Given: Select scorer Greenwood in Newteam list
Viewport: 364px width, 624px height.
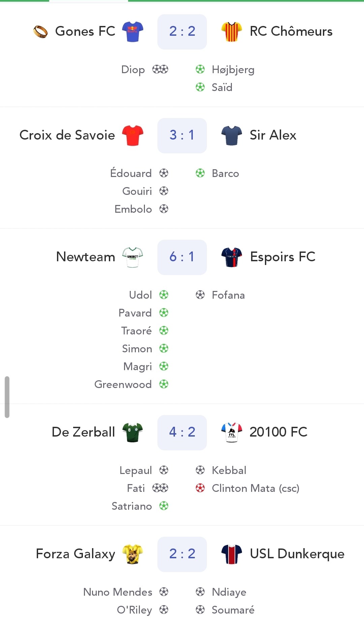Looking at the screenshot, I should coord(123,384).
